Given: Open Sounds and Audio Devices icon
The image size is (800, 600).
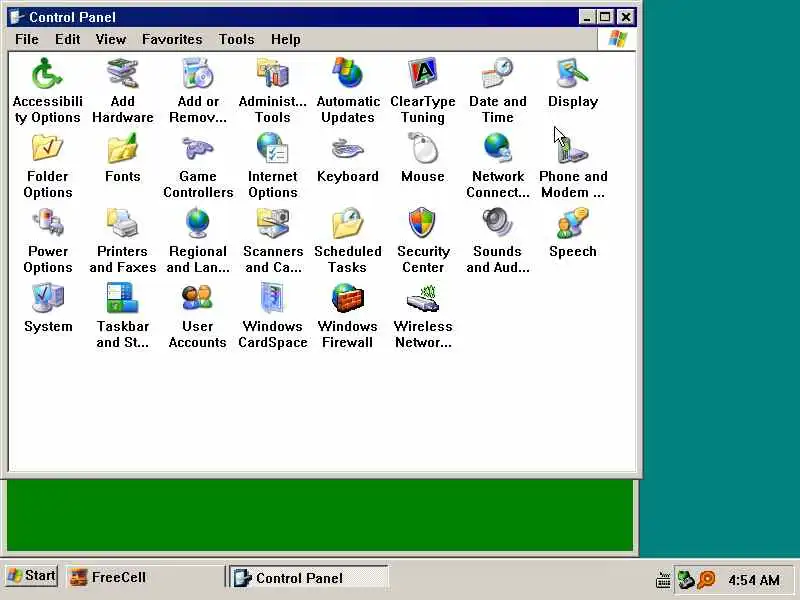Looking at the screenshot, I should pyautogui.click(x=497, y=223).
